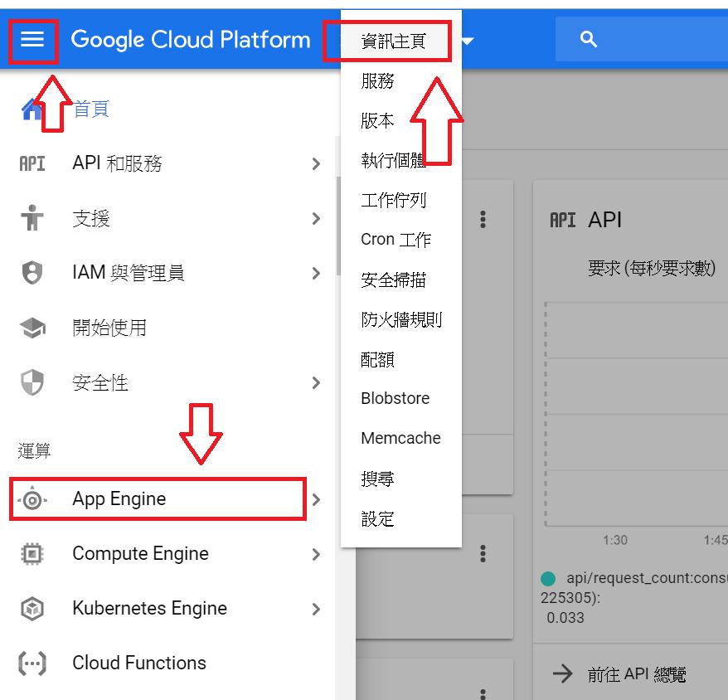Expand the Kubernetes Engine submenu chevron

(x=316, y=609)
